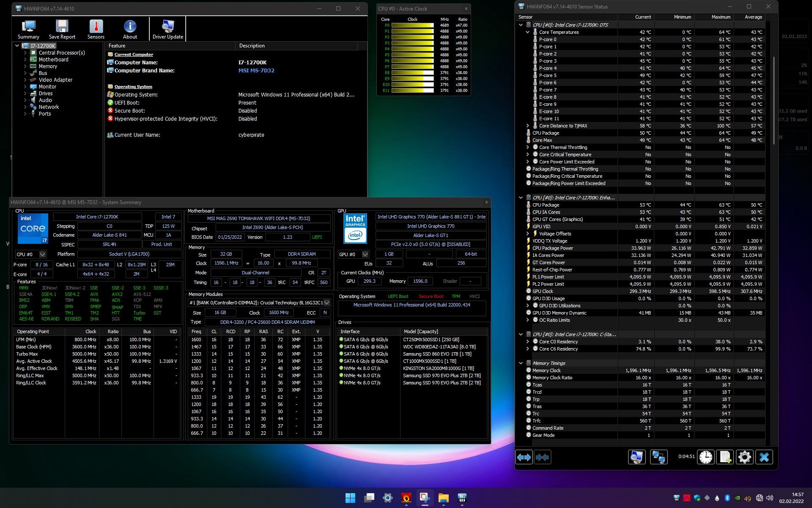The width and height of the screenshot is (812, 508).
Task: Select Bus in the hardware tree
Action: pyautogui.click(x=43, y=73)
